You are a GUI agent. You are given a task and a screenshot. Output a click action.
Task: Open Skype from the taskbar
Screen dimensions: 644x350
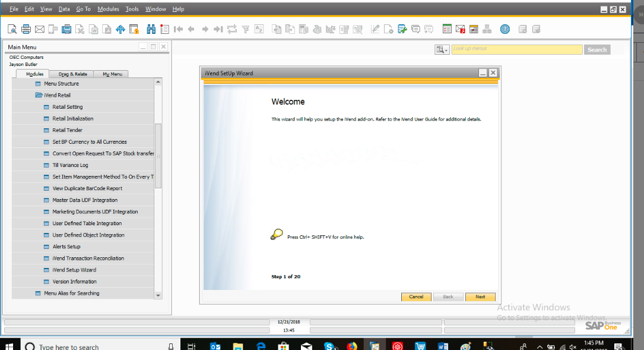click(x=330, y=346)
